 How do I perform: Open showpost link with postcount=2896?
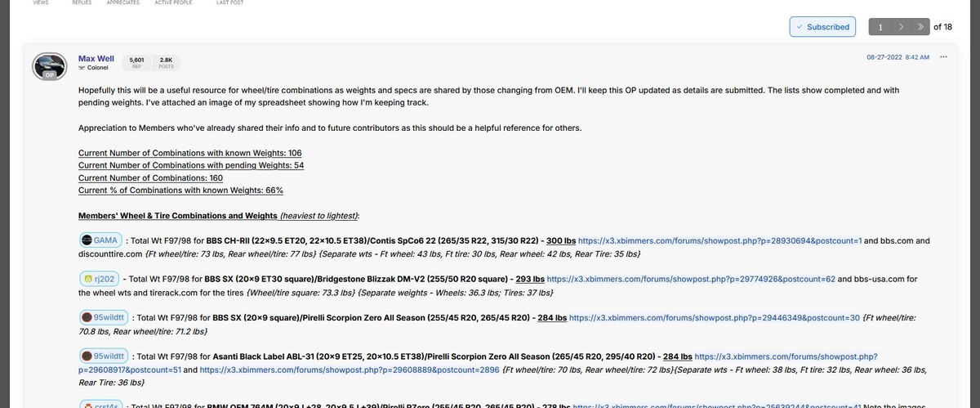(x=350, y=370)
